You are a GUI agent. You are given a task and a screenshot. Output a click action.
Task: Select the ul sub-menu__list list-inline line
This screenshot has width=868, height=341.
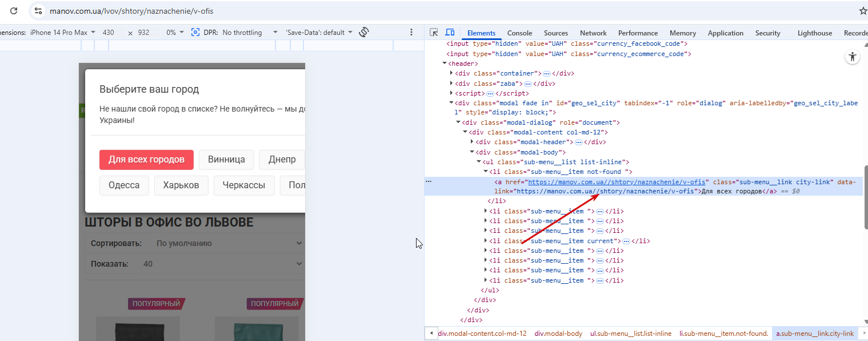555,162
